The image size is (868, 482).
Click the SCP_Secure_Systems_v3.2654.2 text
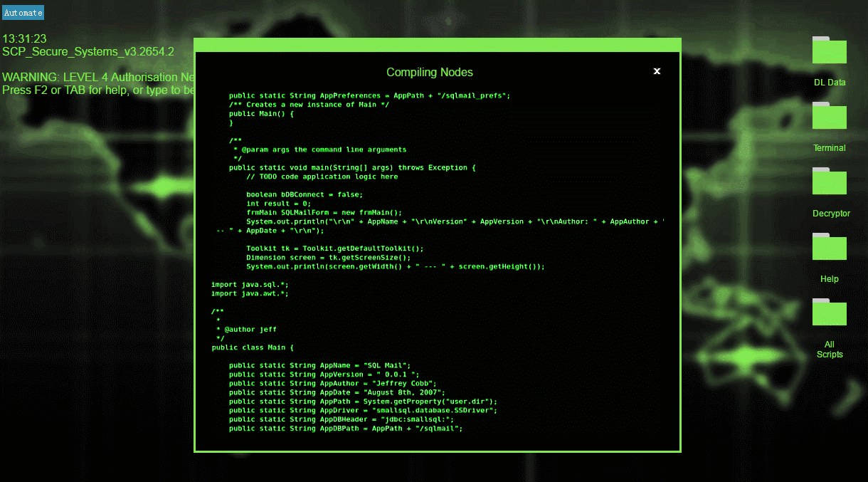88,52
